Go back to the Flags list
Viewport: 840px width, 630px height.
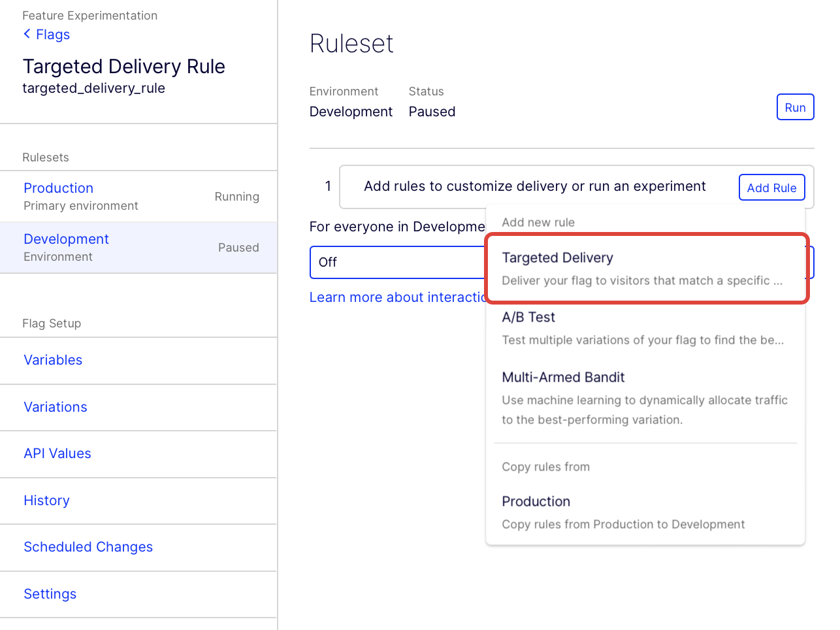52,35
